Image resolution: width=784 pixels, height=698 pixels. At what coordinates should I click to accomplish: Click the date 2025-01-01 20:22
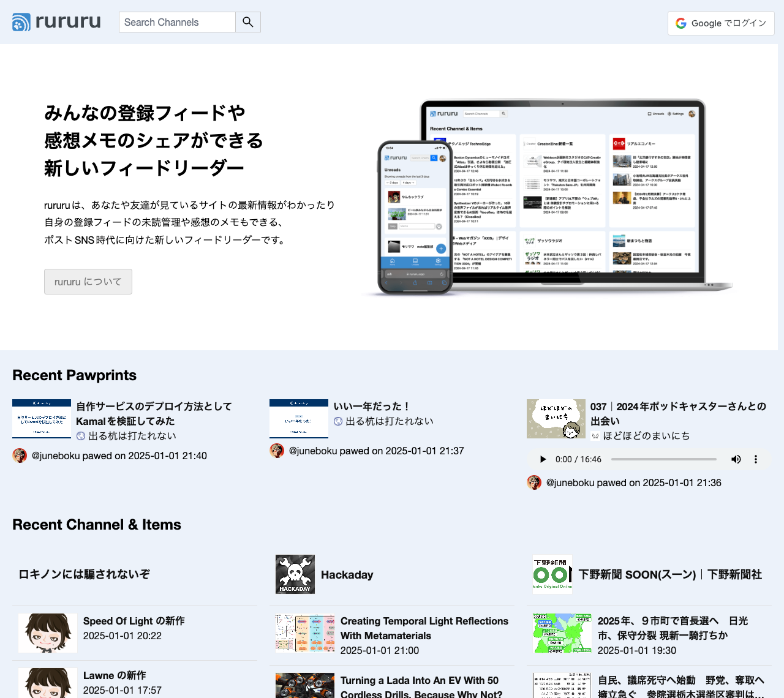[x=123, y=636]
